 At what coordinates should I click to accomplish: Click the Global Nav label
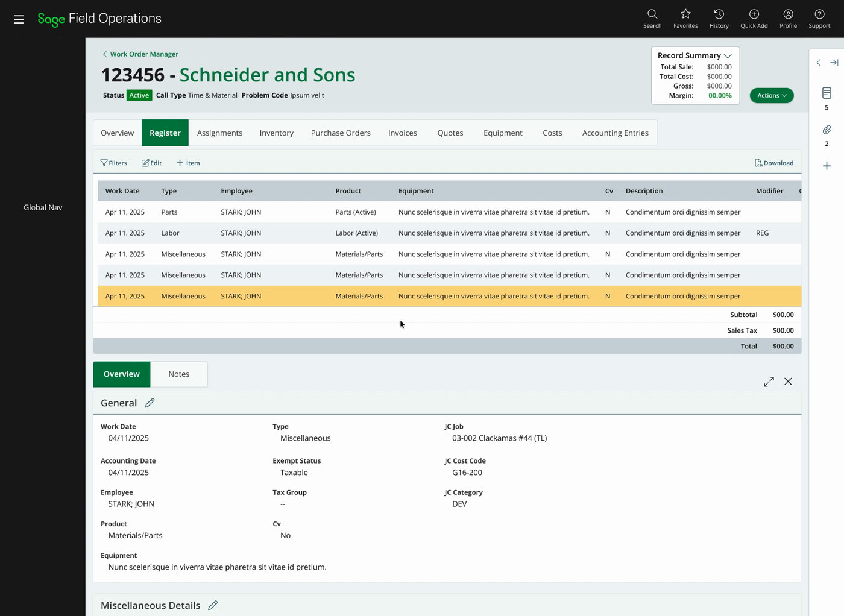click(x=43, y=207)
